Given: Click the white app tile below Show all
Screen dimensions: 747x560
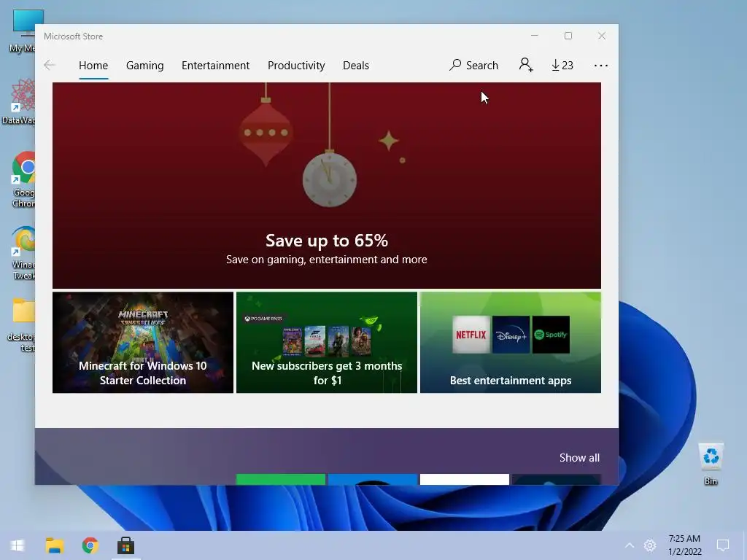Looking at the screenshot, I should (x=465, y=479).
